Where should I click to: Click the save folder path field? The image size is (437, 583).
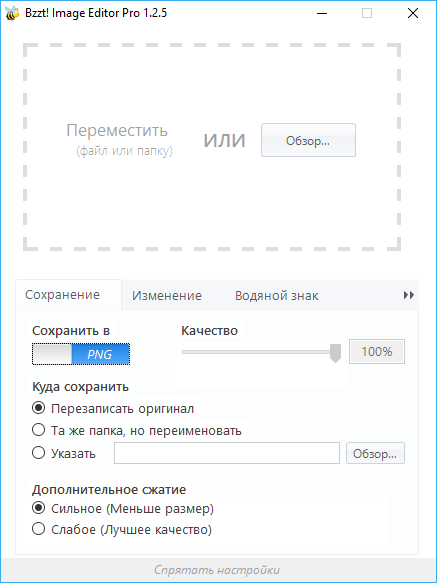pos(227,453)
